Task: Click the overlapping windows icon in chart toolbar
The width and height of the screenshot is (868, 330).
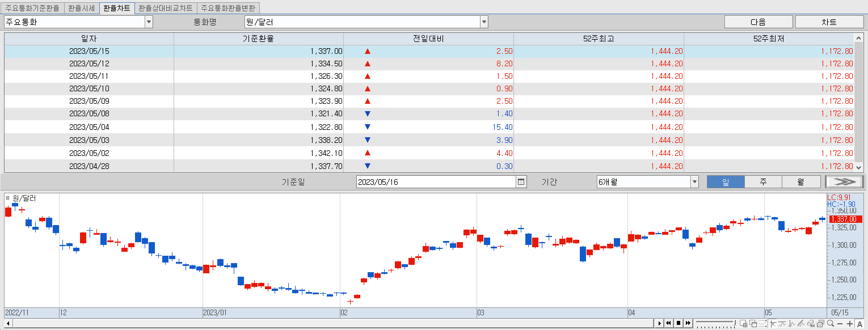Action: tap(753, 323)
